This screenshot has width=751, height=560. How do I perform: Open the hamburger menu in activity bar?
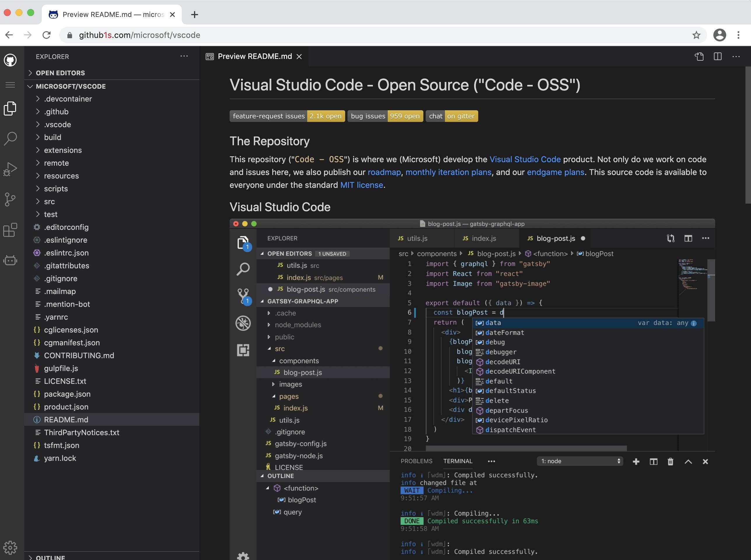pyautogui.click(x=10, y=85)
